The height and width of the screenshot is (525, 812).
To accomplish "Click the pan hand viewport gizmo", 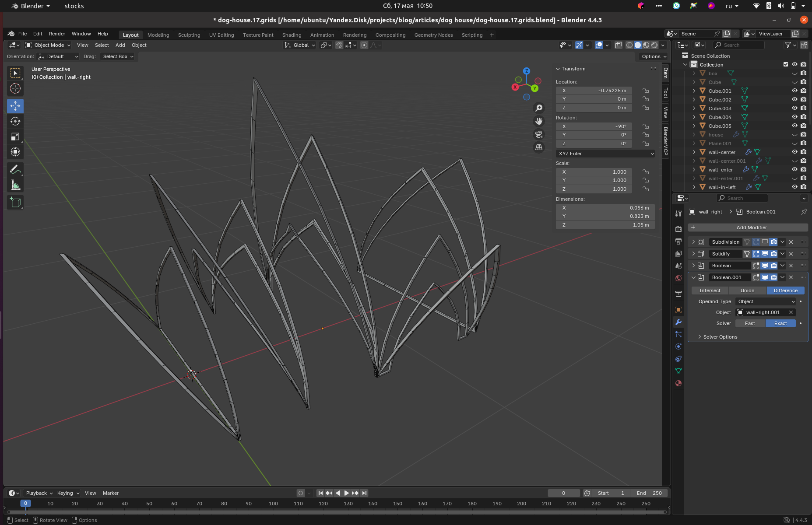I will tap(539, 121).
